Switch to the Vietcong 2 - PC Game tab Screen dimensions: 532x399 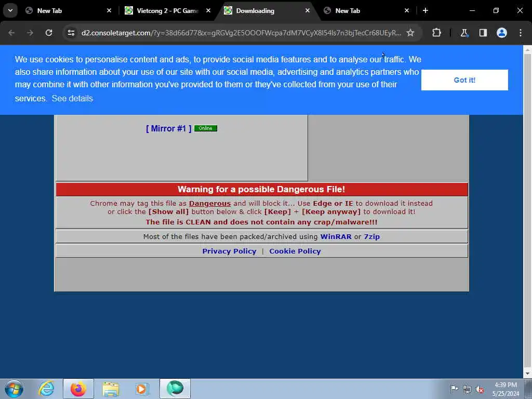point(167,10)
